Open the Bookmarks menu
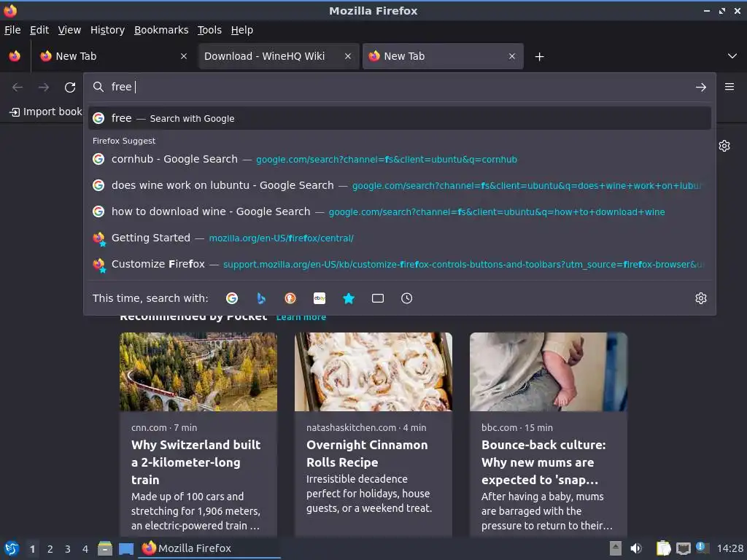 point(161,30)
